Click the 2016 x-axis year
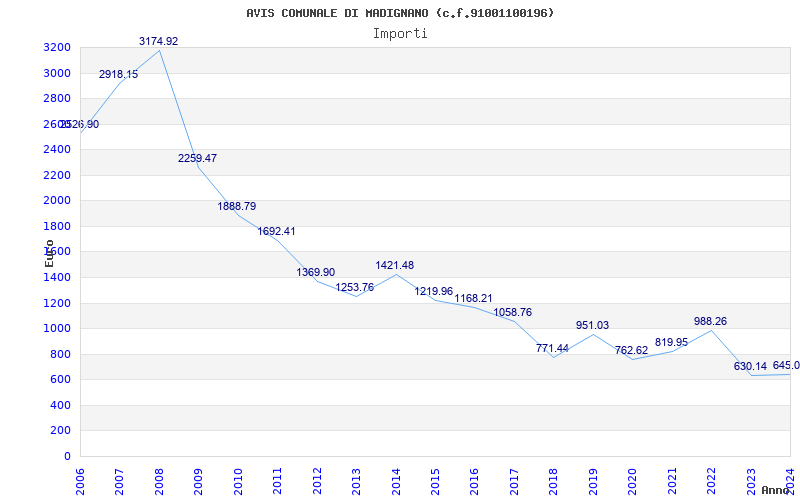 [474, 482]
